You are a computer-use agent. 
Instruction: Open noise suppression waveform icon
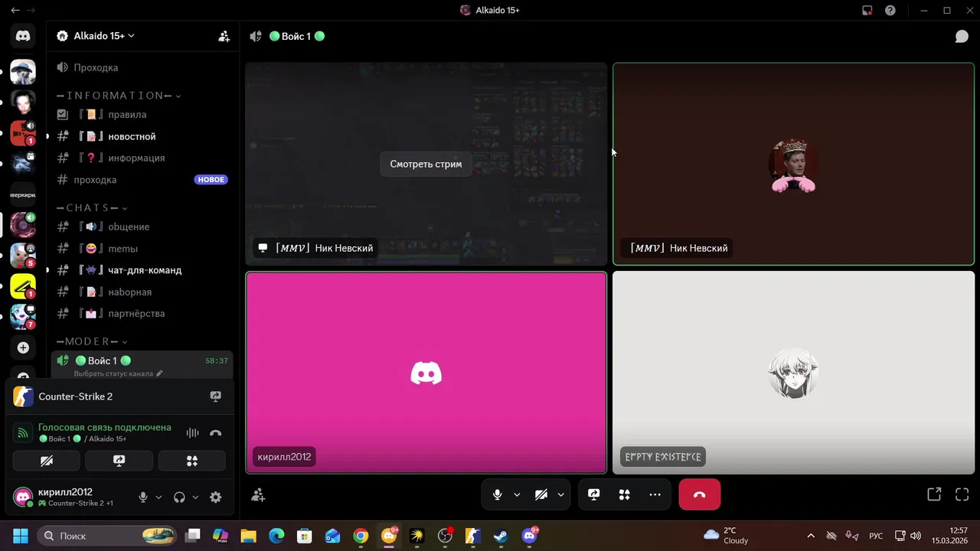pos(192,432)
